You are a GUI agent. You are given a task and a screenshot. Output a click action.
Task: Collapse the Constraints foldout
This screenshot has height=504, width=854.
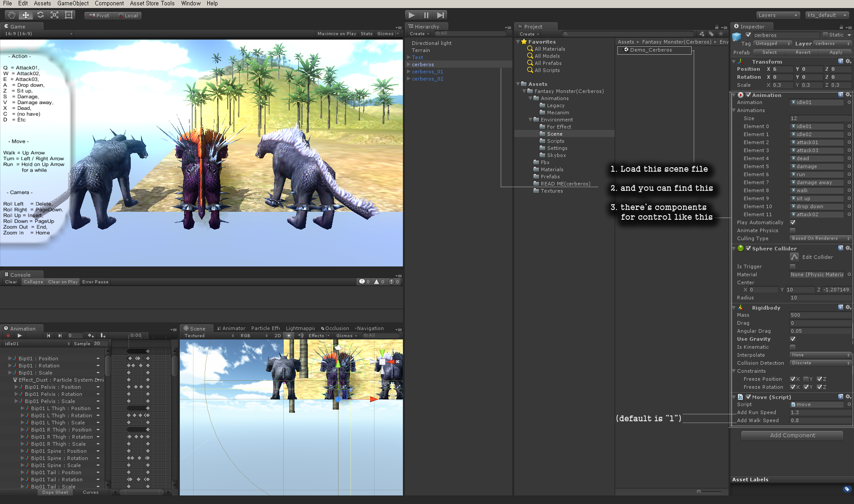734,371
